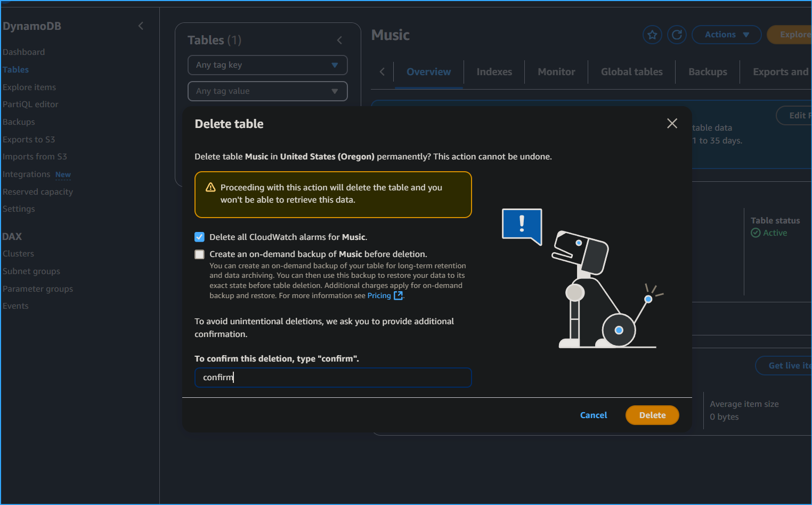Open the Pricing link
812x505 pixels.
[379, 296]
